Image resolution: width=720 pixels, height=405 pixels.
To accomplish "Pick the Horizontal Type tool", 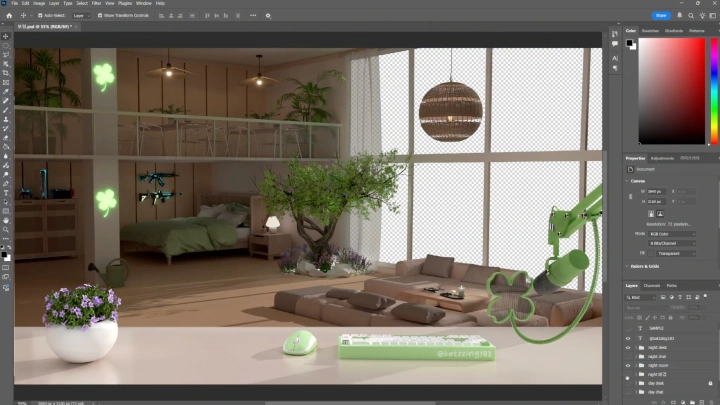I will click(6, 193).
